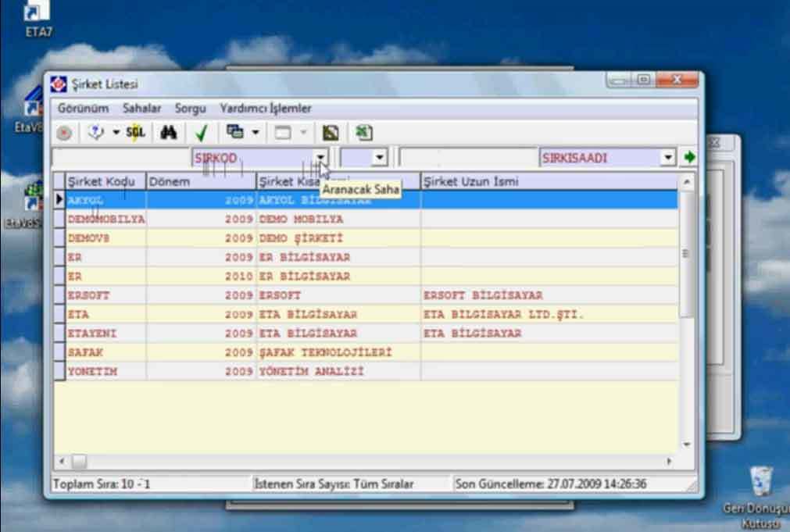Viewport: 790px width, 532px height.
Task: Click the DEMO ŞİRKETİ short name cell
Action: [x=338, y=238]
